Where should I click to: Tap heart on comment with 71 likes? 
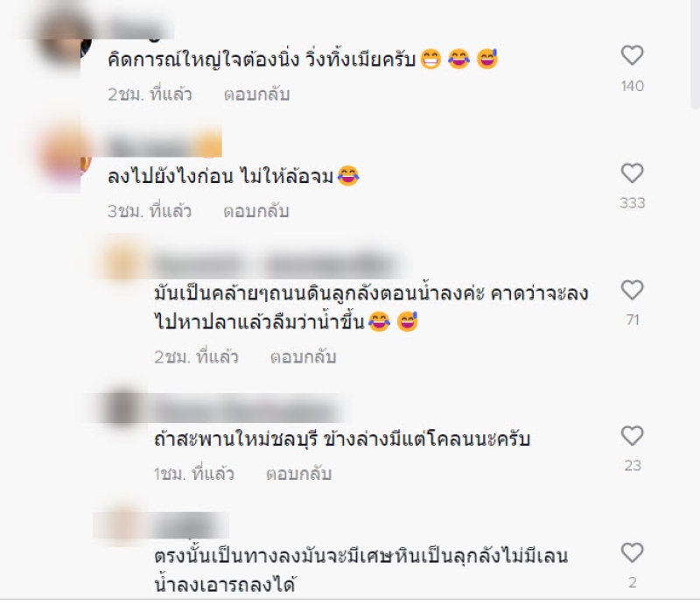pos(632,290)
